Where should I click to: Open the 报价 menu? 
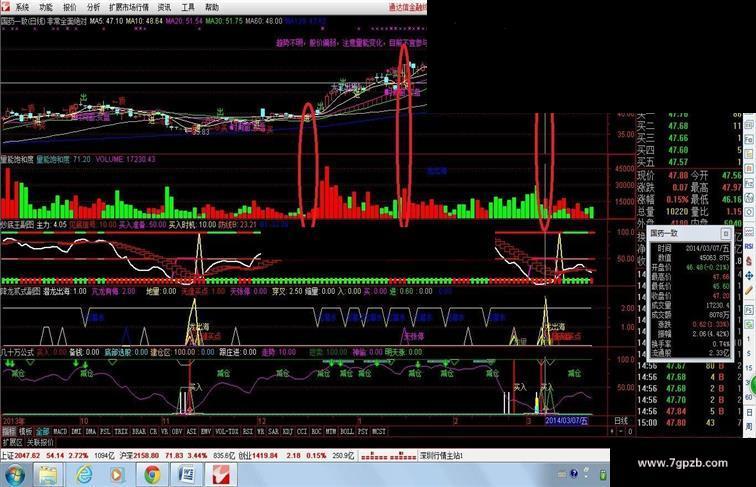[x=69, y=7]
